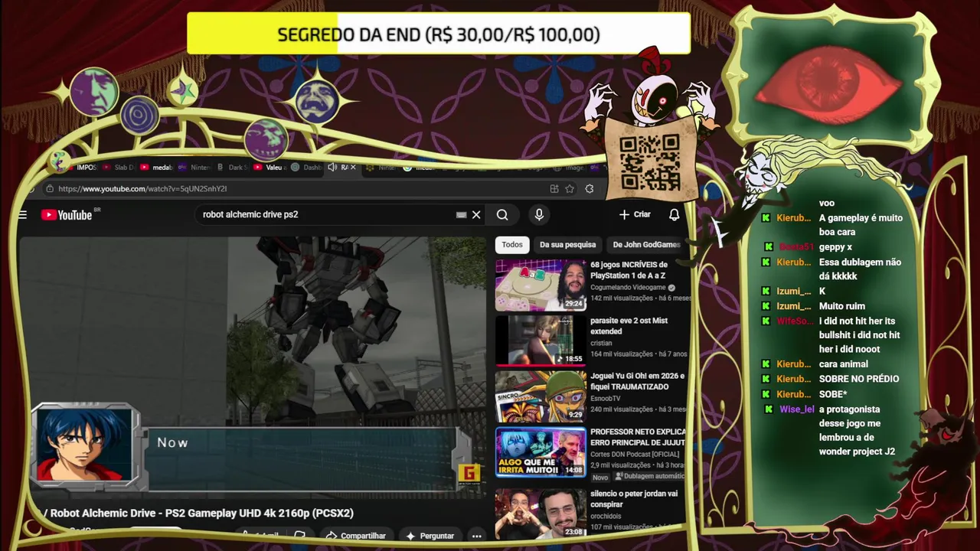This screenshot has width=980, height=551.
Task: Click chat username Wise_lel
Action: [797, 409]
